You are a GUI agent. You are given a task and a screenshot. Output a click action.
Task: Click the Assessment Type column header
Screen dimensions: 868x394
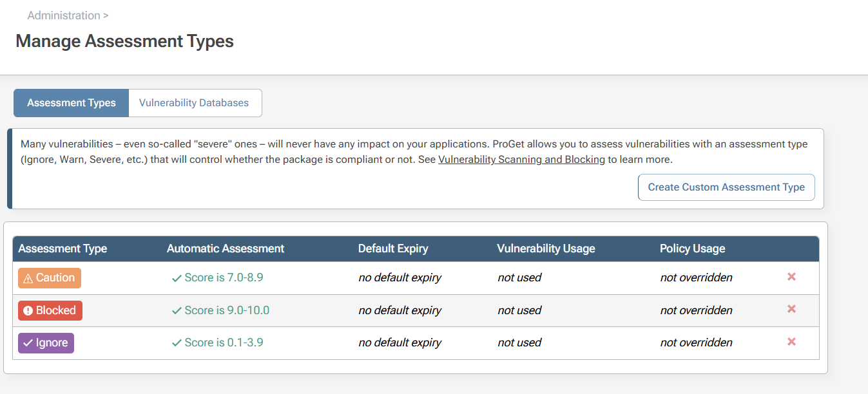coord(63,249)
